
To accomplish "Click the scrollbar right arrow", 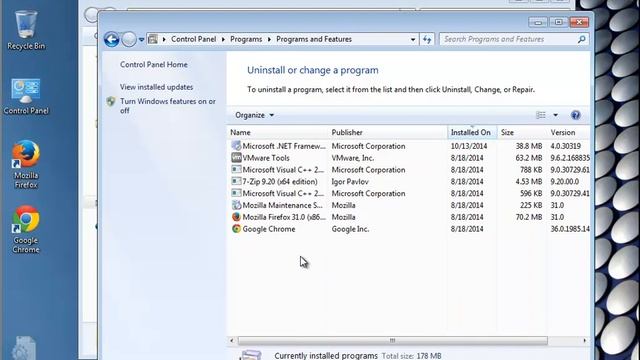I will pyautogui.click(x=584, y=340).
